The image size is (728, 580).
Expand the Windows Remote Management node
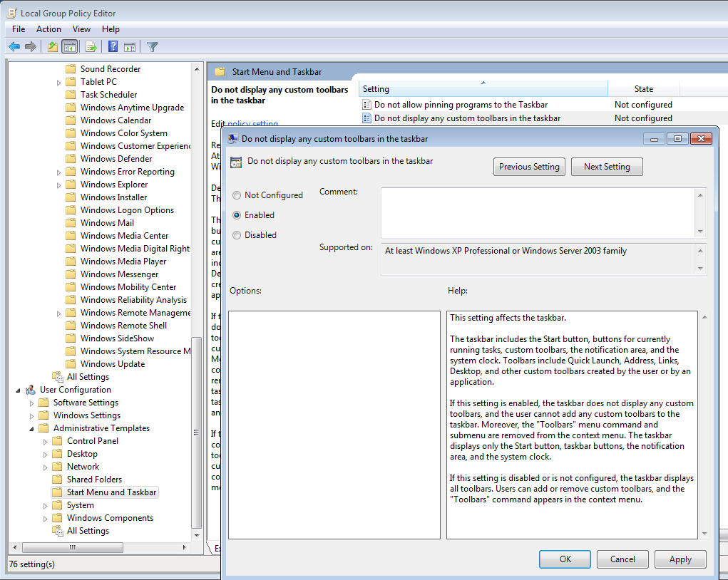[x=58, y=314]
